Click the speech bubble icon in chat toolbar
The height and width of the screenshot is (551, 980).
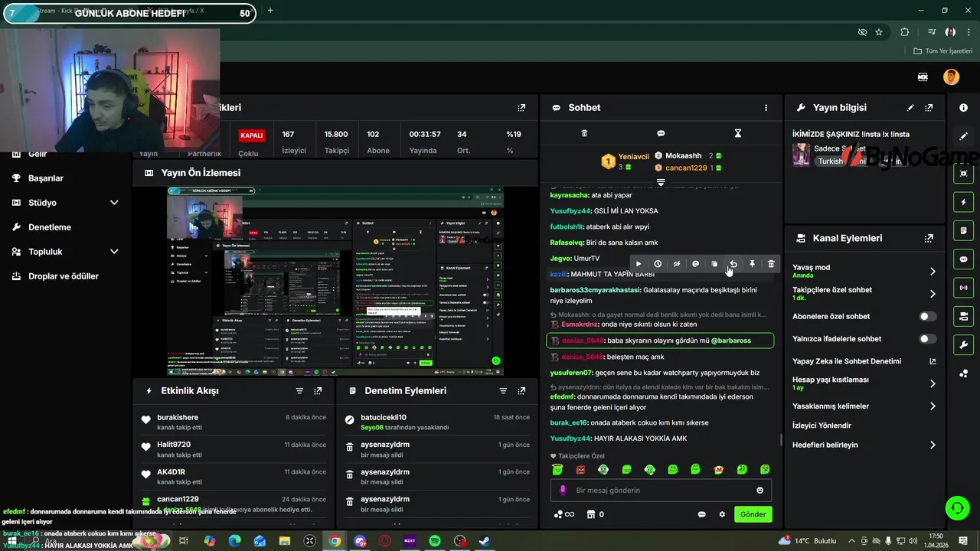(x=661, y=133)
